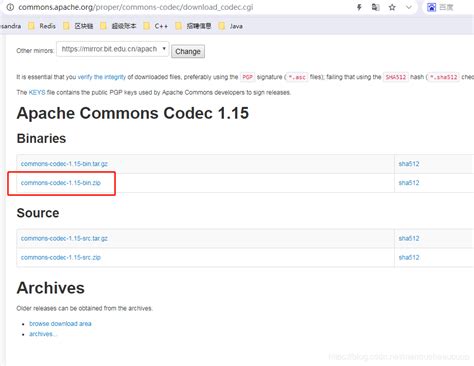Open sha512 link for bin.zip

[409, 183]
